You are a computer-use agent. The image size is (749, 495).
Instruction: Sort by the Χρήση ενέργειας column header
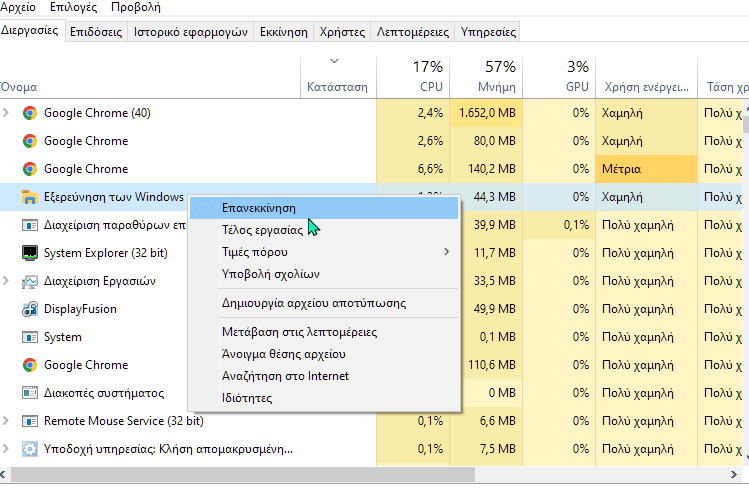(x=647, y=78)
